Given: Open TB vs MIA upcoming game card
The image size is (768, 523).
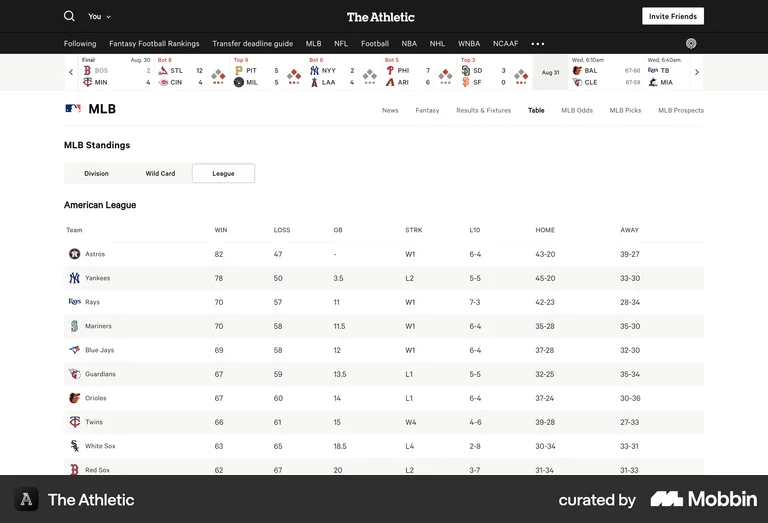Looking at the screenshot, I should (668, 72).
